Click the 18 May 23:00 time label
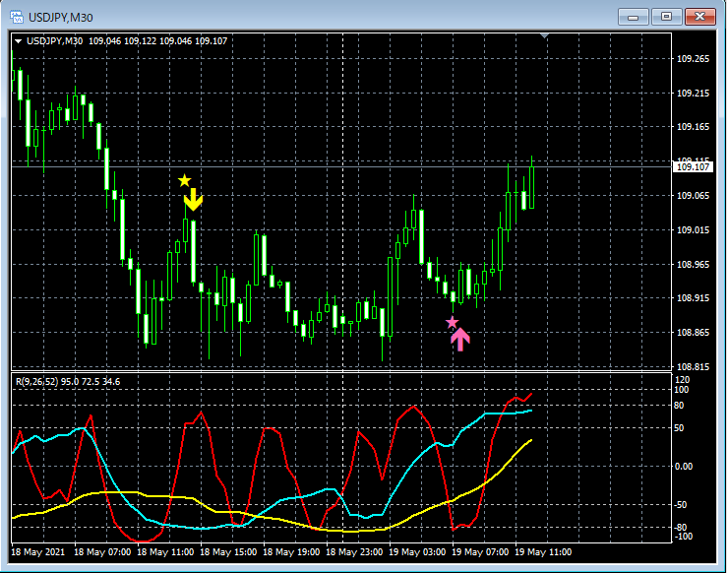The width and height of the screenshot is (728, 573). 354,552
